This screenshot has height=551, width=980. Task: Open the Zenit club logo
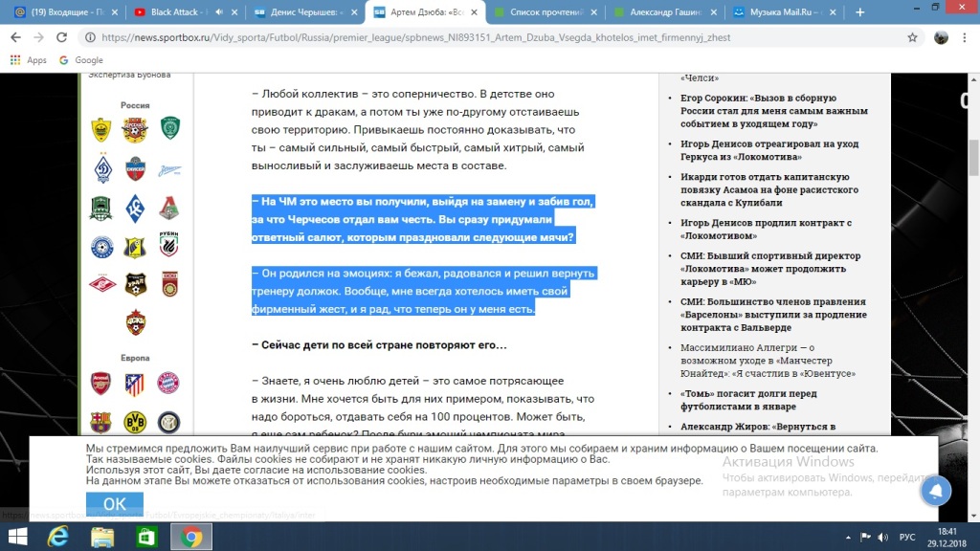click(169, 169)
